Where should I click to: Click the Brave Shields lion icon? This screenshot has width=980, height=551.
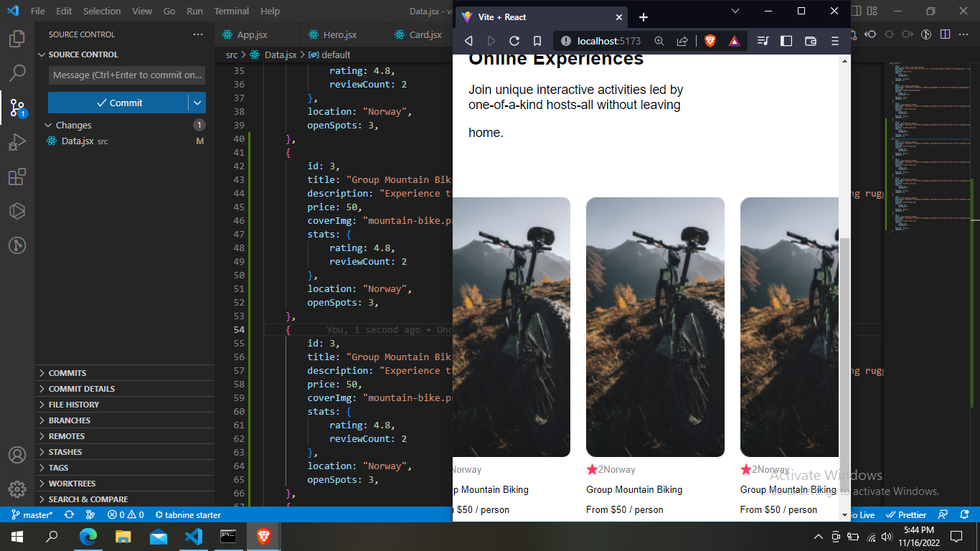coord(710,41)
